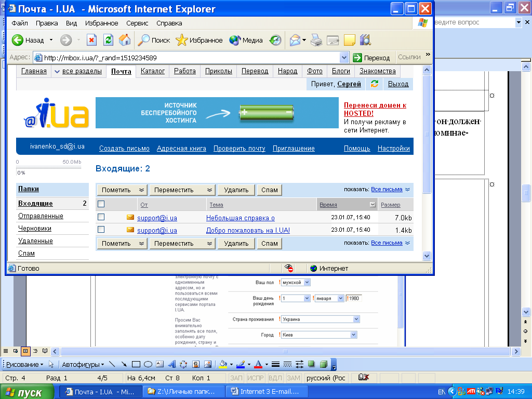This screenshot has height=399, width=532.
Task: Insert a diagram from the drawing toolbar
Action: [x=183, y=364]
